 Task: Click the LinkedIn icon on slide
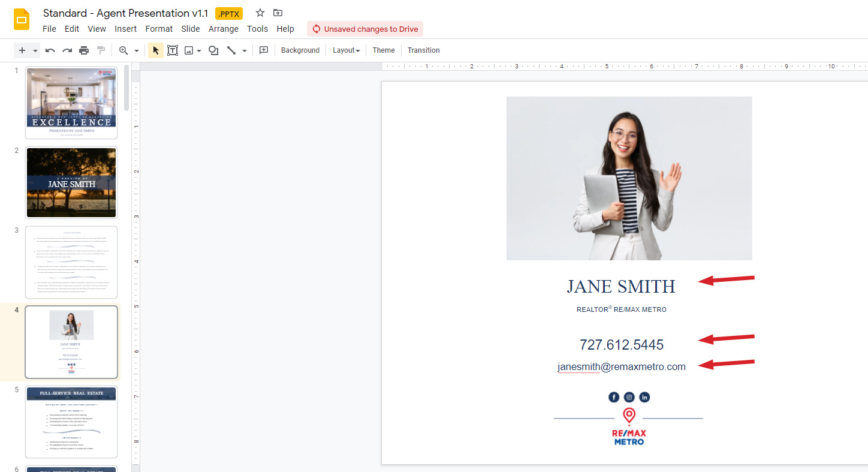coord(644,397)
